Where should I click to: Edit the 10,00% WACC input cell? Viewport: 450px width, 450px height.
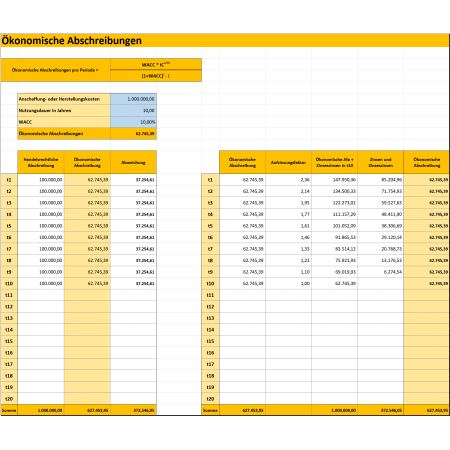pyautogui.click(x=133, y=122)
